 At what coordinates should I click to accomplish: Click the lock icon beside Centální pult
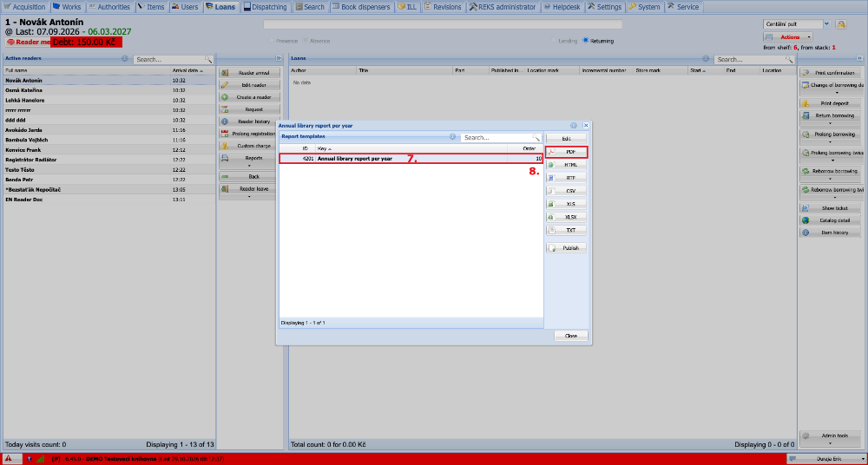(x=841, y=24)
